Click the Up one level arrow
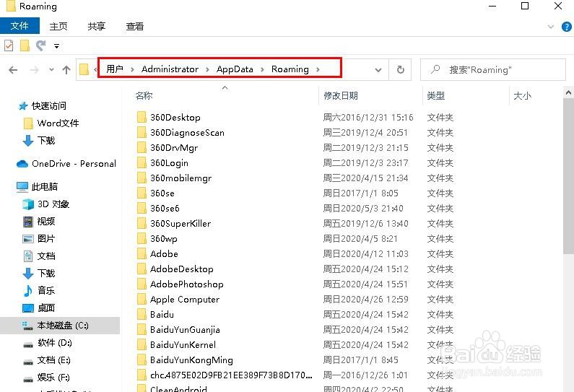Viewport: 574px width, 392px height. pos(66,69)
